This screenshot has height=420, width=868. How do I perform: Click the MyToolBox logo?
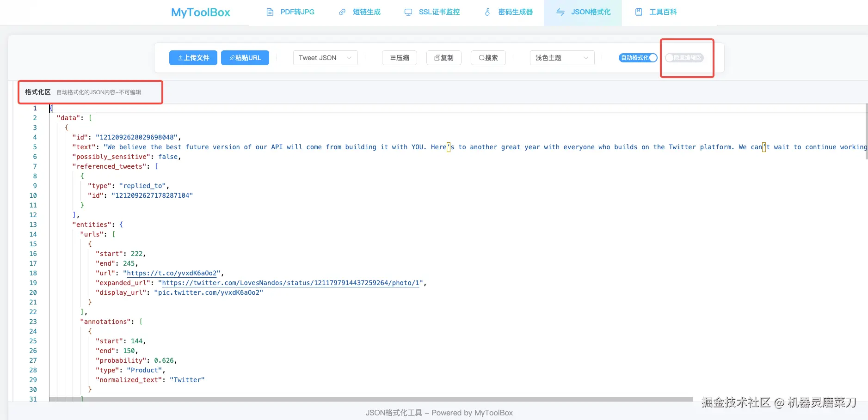[x=201, y=12]
